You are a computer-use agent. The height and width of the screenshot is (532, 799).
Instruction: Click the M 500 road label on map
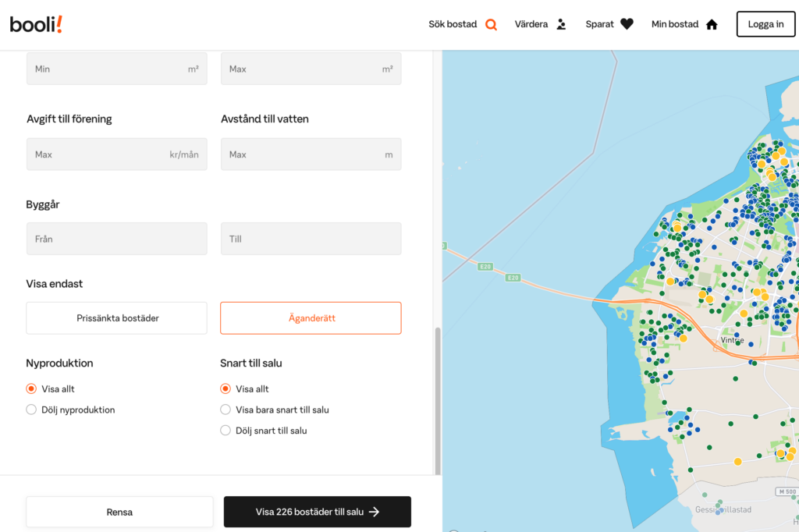(x=787, y=491)
